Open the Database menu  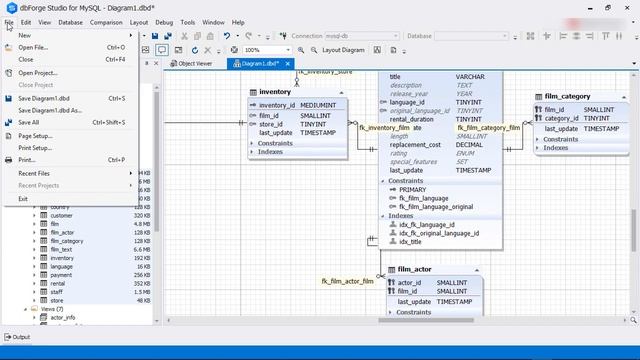click(70, 22)
